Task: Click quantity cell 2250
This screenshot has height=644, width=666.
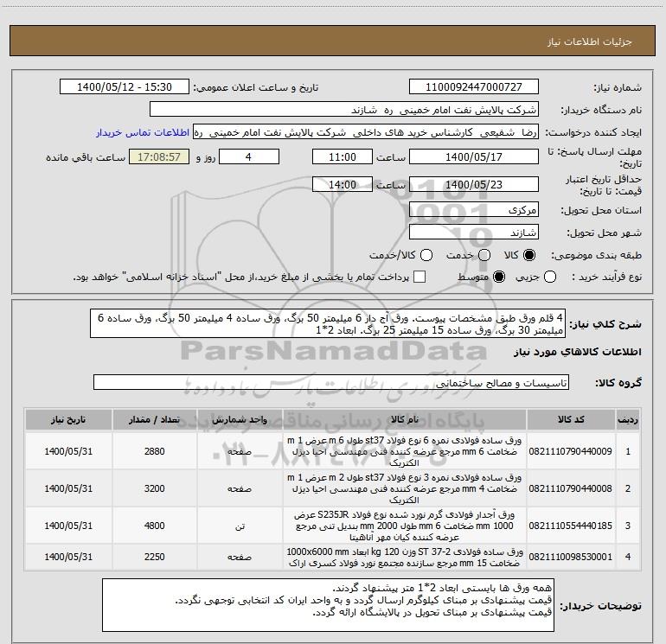Action: coord(154,557)
